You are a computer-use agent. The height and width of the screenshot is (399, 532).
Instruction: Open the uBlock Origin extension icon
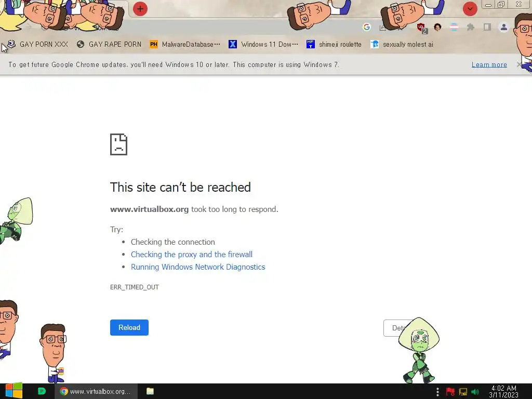pyautogui.click(x=421, y=28)
